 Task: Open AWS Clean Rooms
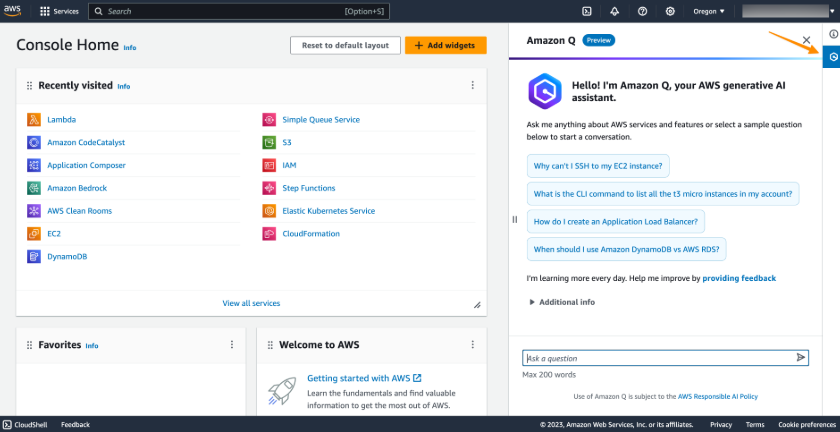pos(80,211)
